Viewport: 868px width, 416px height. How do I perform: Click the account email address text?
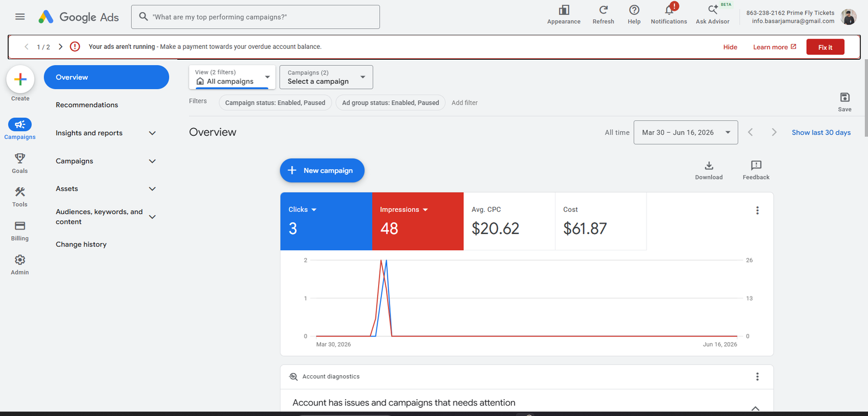(793, 21)
